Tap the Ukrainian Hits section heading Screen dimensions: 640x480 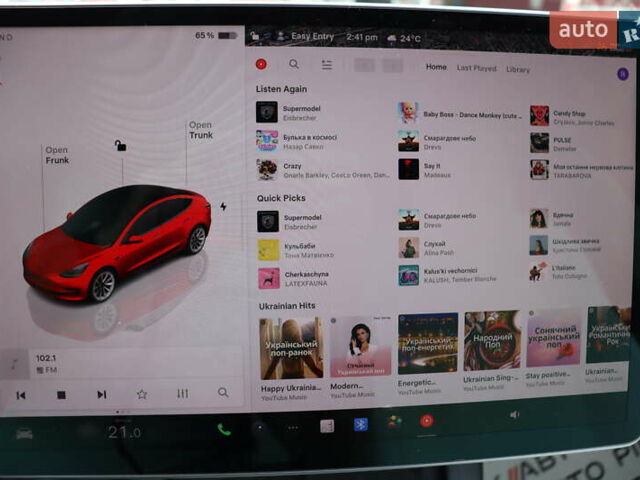click(x=287, y=306)
